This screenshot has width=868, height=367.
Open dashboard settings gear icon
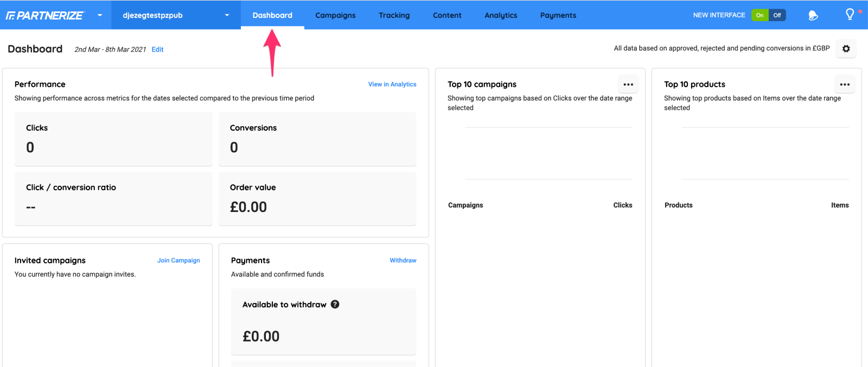point(846,49)
